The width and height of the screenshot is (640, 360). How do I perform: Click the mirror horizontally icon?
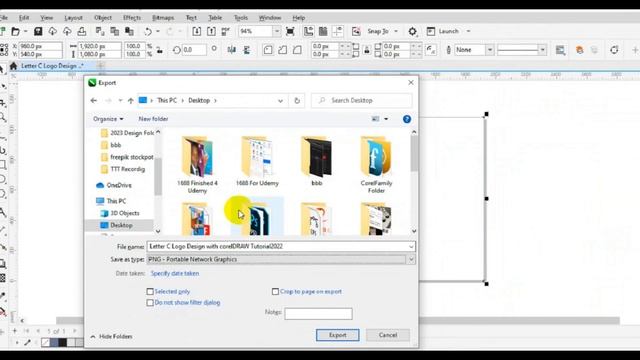[x=231, y=50]
